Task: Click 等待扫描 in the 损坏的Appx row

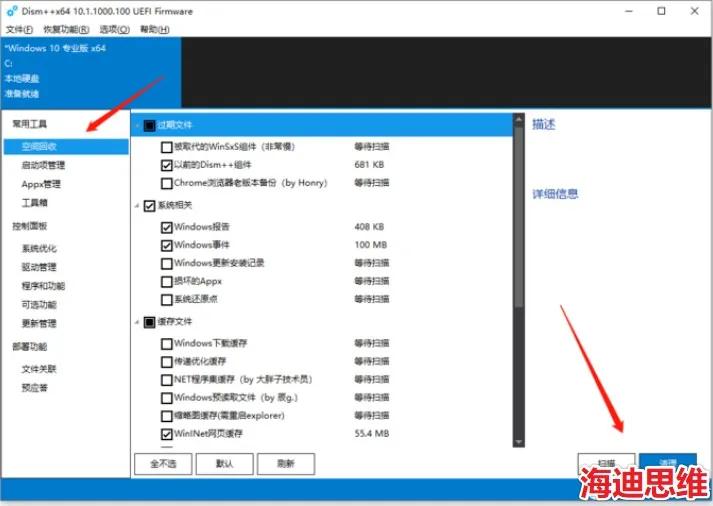Action: coord(372,281)
